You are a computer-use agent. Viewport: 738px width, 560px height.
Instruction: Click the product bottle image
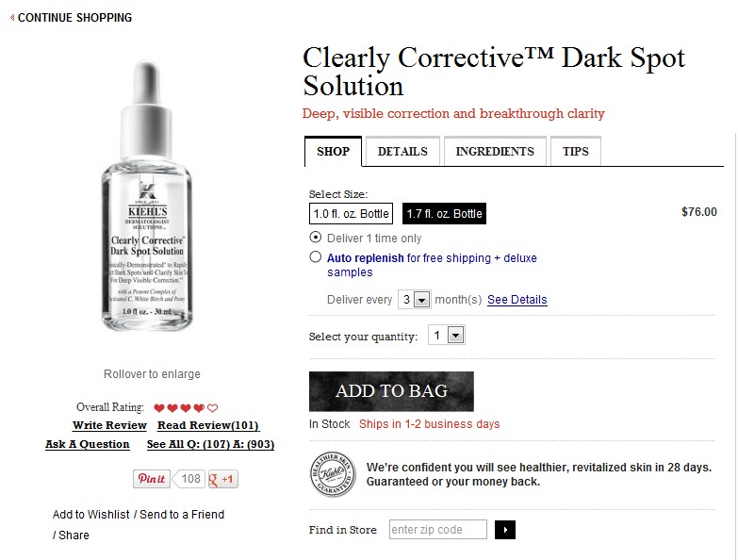coord(151,198)
